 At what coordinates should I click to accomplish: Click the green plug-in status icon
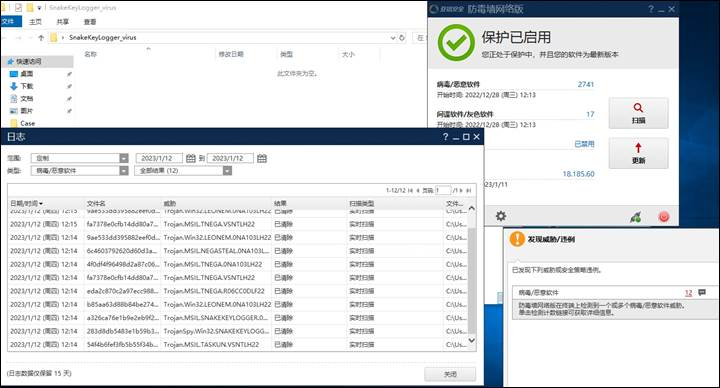coord(636,217)
